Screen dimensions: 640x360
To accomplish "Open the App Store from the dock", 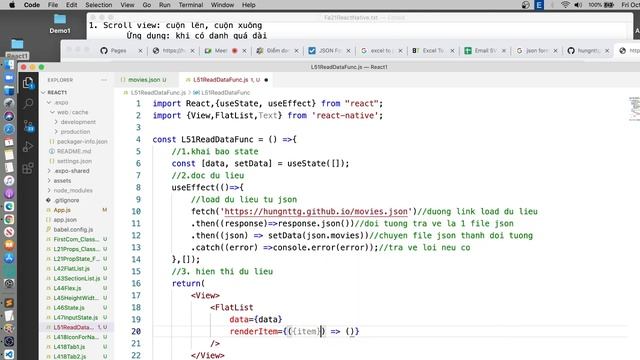I will (x=9, y=258).
